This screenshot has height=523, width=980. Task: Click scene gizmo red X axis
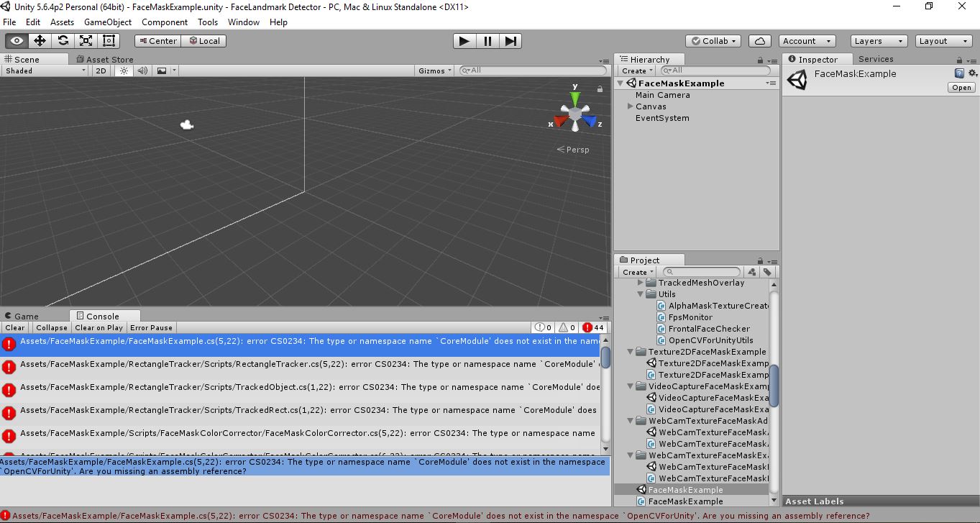click(x=559, y=120)
